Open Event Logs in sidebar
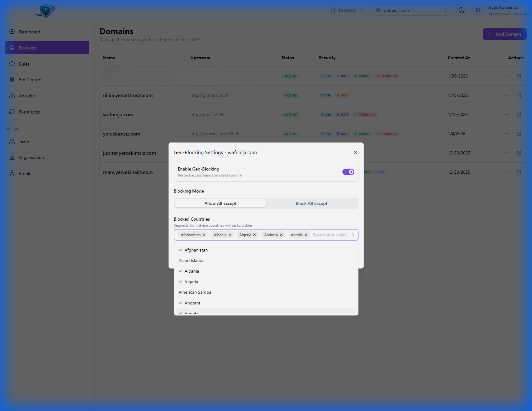 (47, 112)
